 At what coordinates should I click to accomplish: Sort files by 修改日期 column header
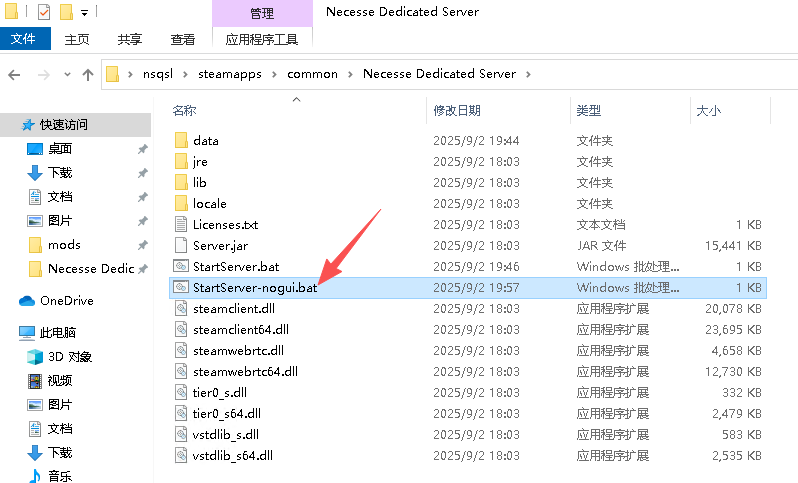(456, 110)
